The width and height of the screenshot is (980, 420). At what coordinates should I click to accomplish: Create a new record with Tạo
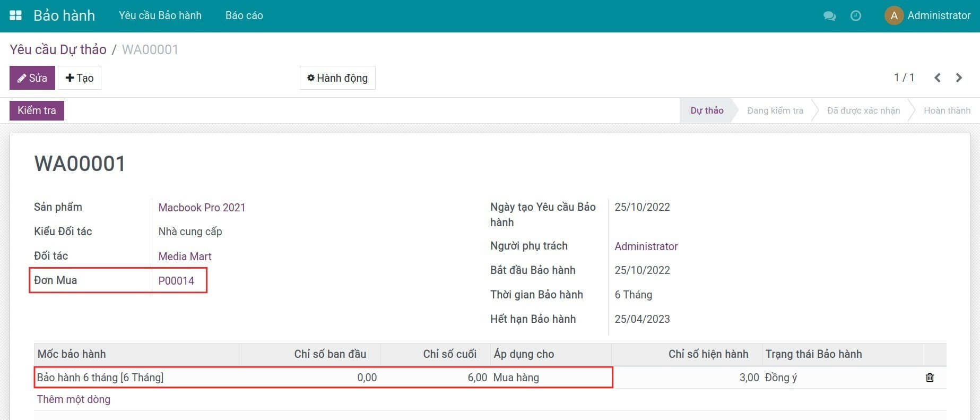point(80,78)
